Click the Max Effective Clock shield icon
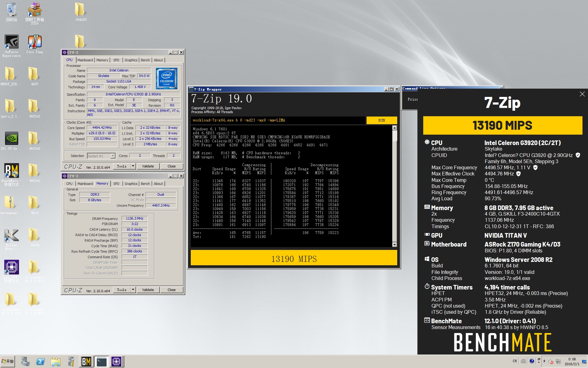The height and width of the screenshot is (368, 588). 518,174
